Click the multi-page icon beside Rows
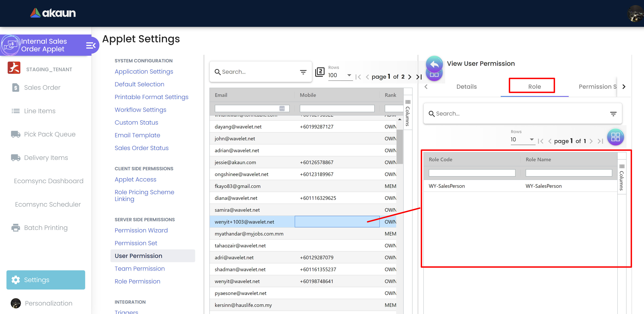Image resolution: width=644 pixels, height=314 pixels. [320, 72]
